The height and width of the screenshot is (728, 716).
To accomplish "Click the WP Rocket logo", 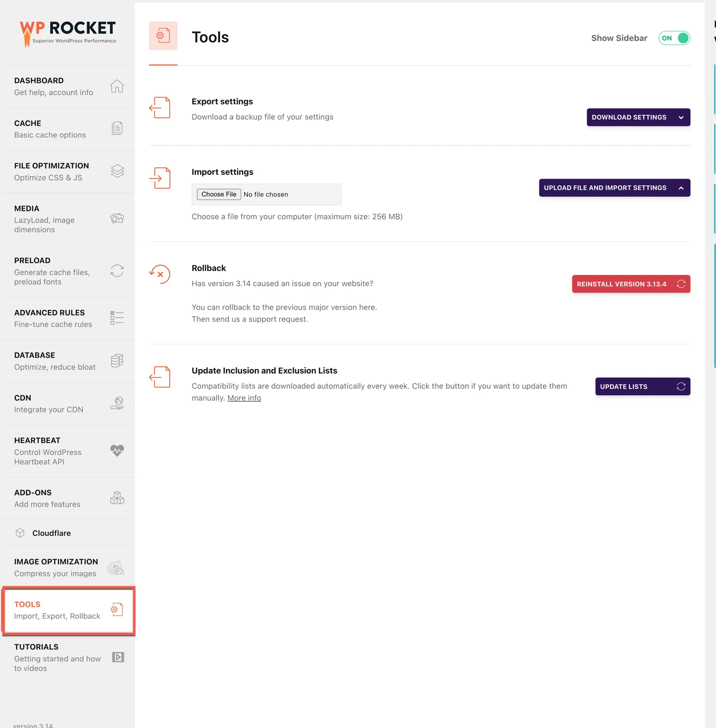I will point(68,31).
